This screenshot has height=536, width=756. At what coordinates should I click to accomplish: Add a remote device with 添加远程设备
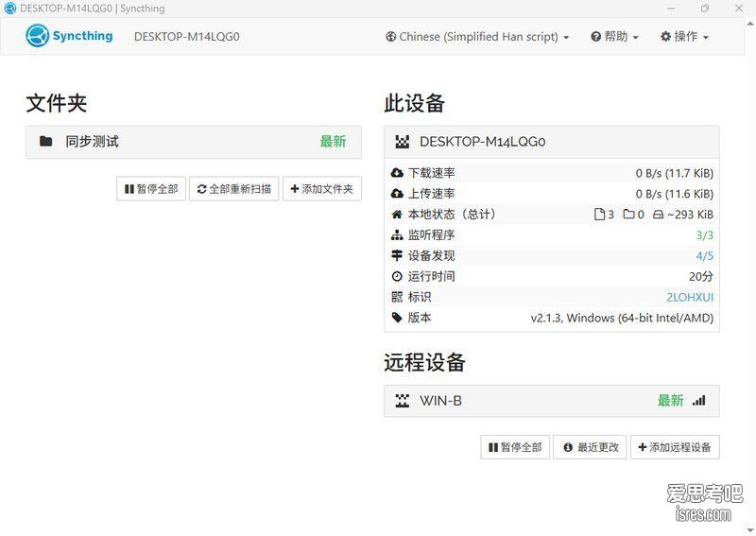675,447
